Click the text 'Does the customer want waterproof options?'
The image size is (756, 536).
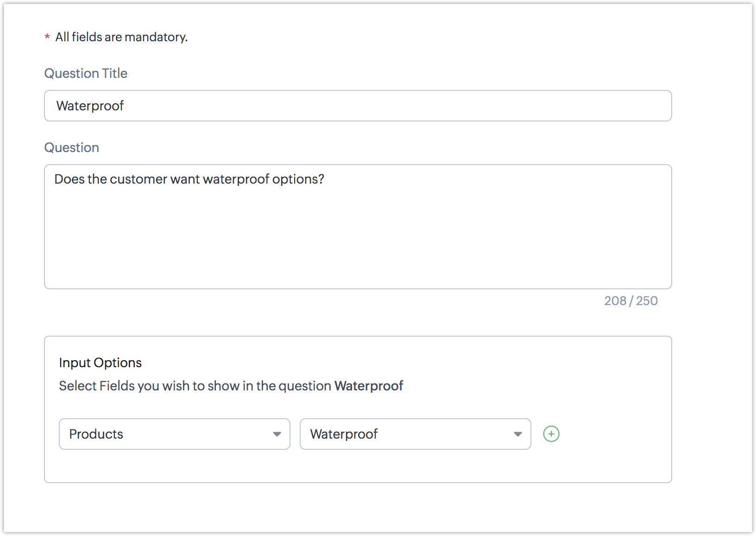(189, 179)
